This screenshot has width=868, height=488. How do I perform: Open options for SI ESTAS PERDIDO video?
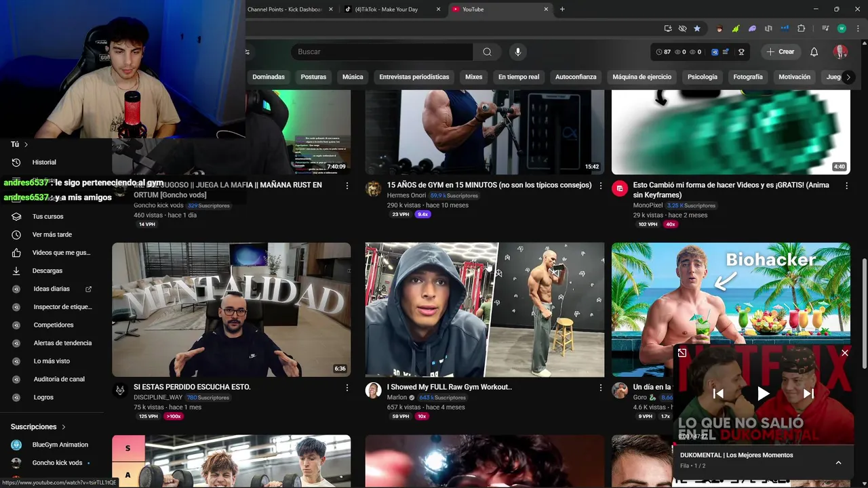347,388
